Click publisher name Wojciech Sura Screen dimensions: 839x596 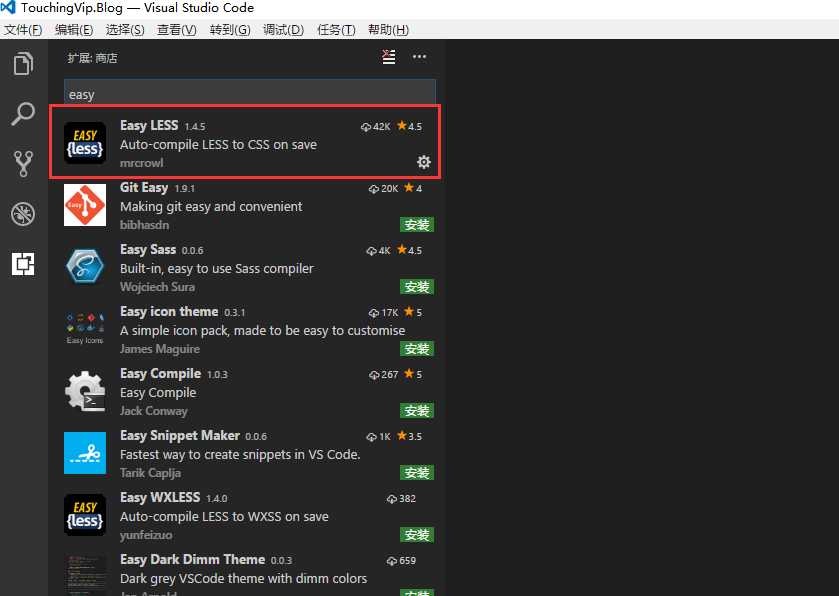click(157, 287)
